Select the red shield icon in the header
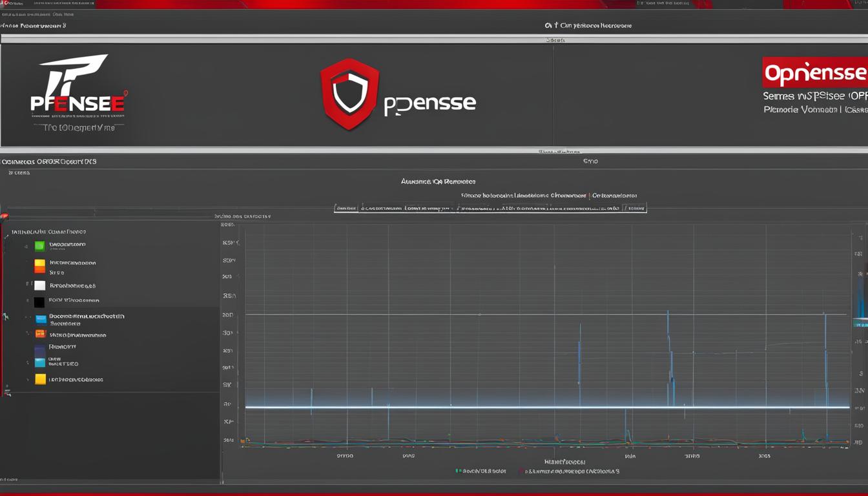868x496 pixels. click(x=349, y=94)
